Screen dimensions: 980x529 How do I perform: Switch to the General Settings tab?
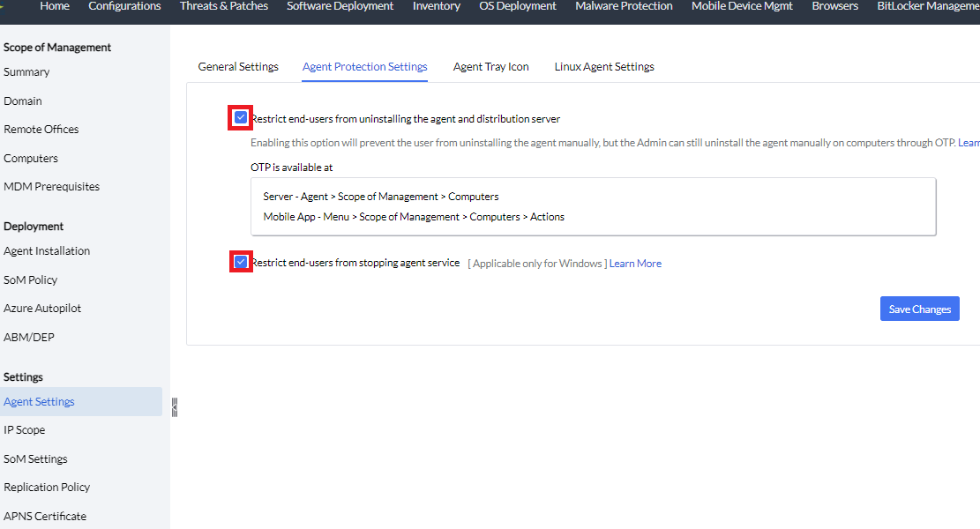tap(238, 67)
